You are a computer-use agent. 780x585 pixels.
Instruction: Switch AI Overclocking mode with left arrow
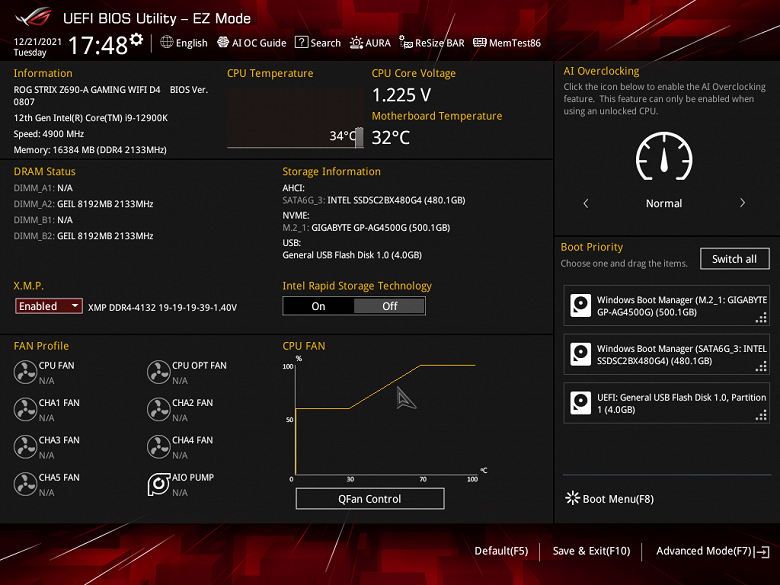(586, 203)
